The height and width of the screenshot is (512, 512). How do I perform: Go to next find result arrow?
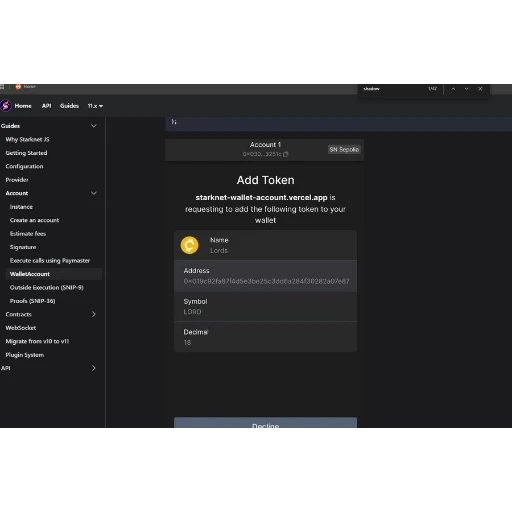466,89
